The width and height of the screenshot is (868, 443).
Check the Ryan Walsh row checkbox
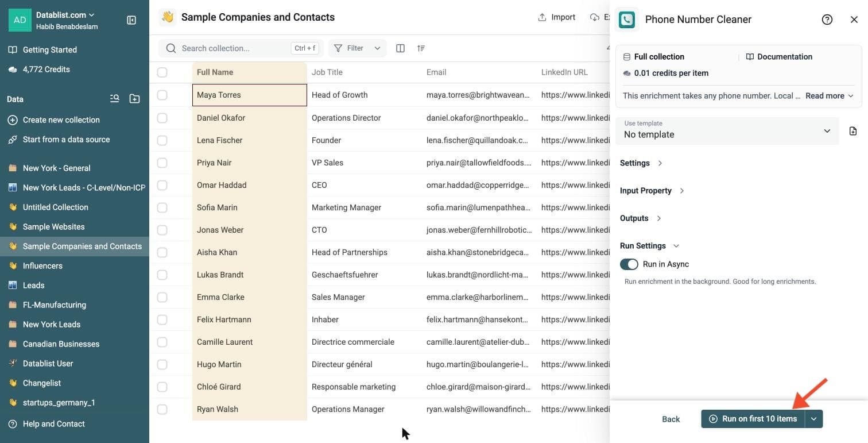click(x=162, y=409)
